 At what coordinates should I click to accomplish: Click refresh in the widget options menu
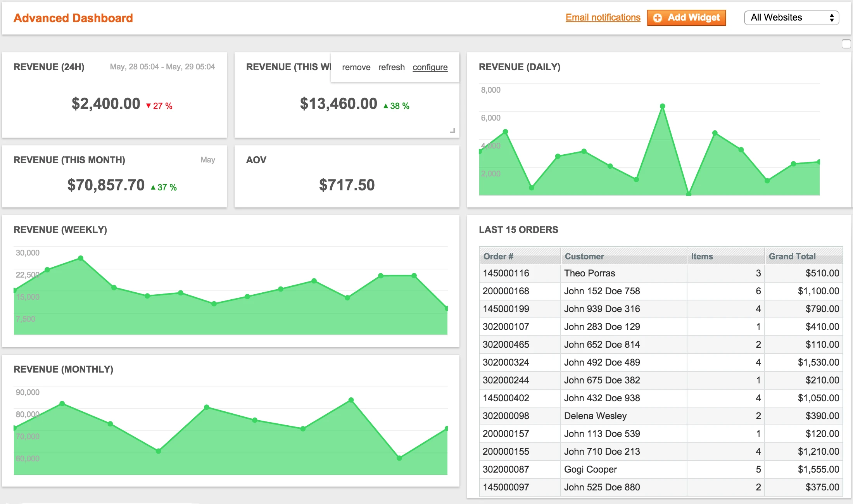pyautogui.click(x=392, y=67)
